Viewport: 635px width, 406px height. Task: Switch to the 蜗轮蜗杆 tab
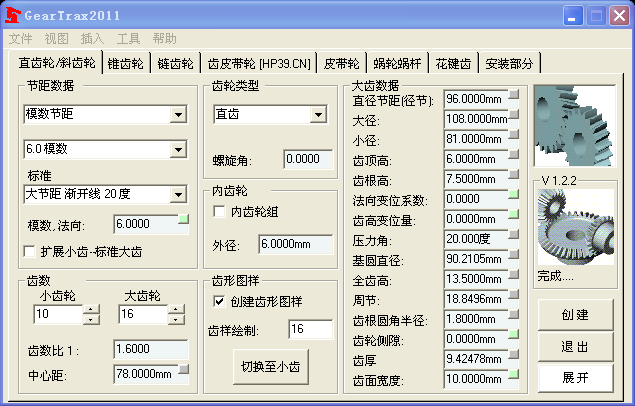click(x=397, y=64)
